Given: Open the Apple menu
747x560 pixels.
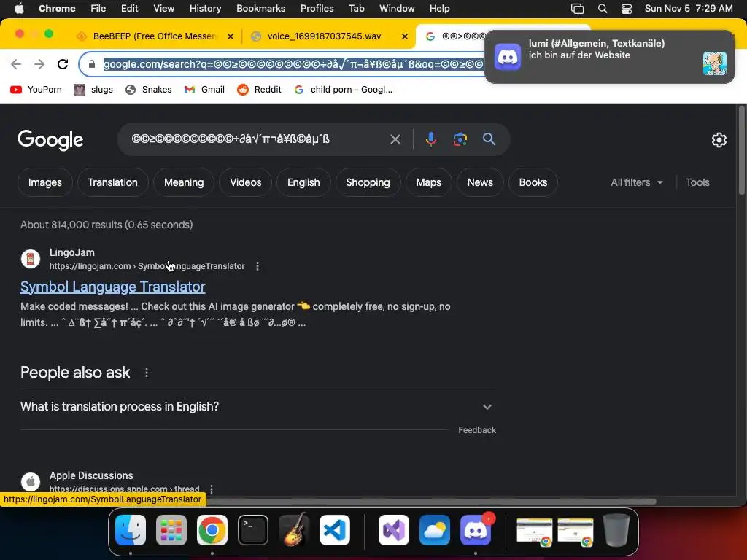Looking at the screenshot, I should [19, 8].
